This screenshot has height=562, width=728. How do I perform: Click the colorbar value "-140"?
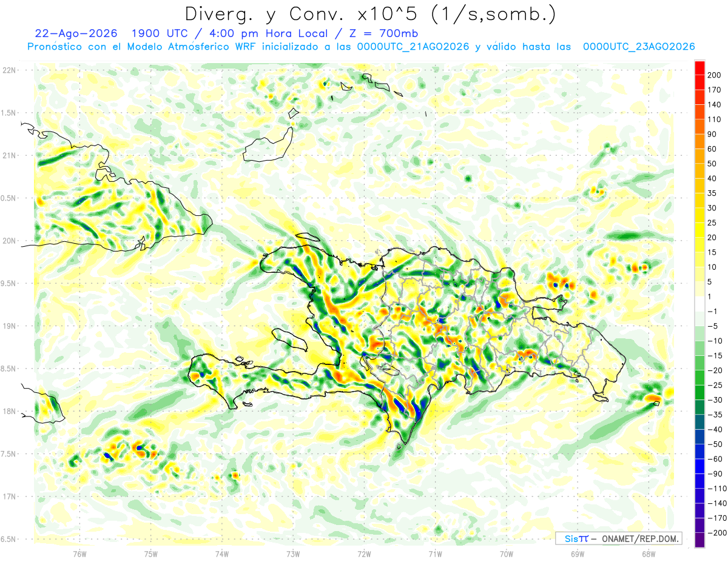coord(717,504)
